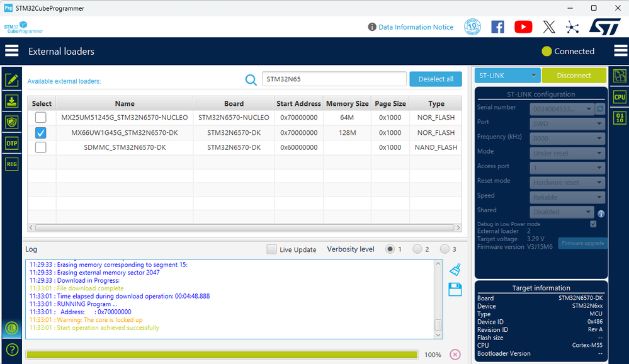629x364 pixels.
Task: Open the OTP panel icon
Action: pyautogui.click(x=11, y=144)
